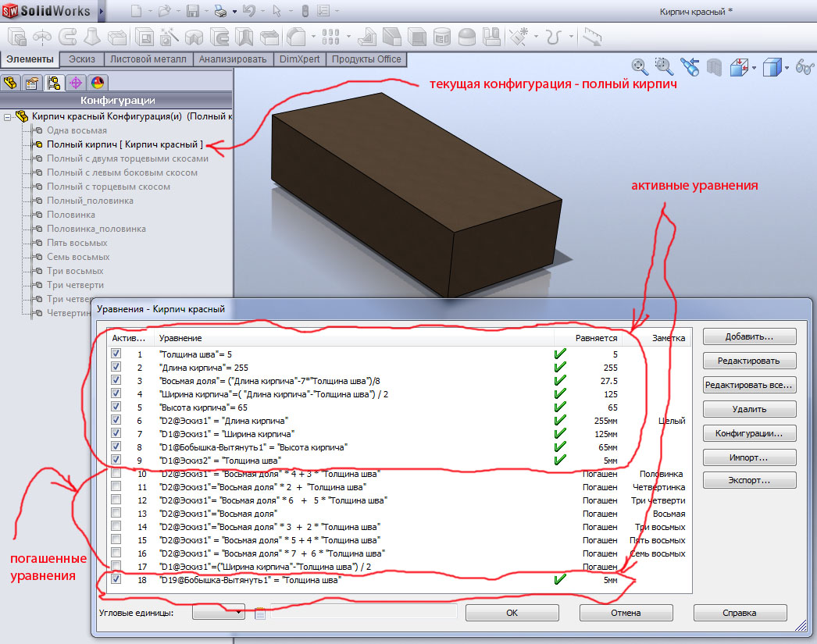Image resolution: width=817 pixels, height=644 pixels.
Task: Switch to the Эскиз tab
Action: pyautogui.click(x=82, y=59)
